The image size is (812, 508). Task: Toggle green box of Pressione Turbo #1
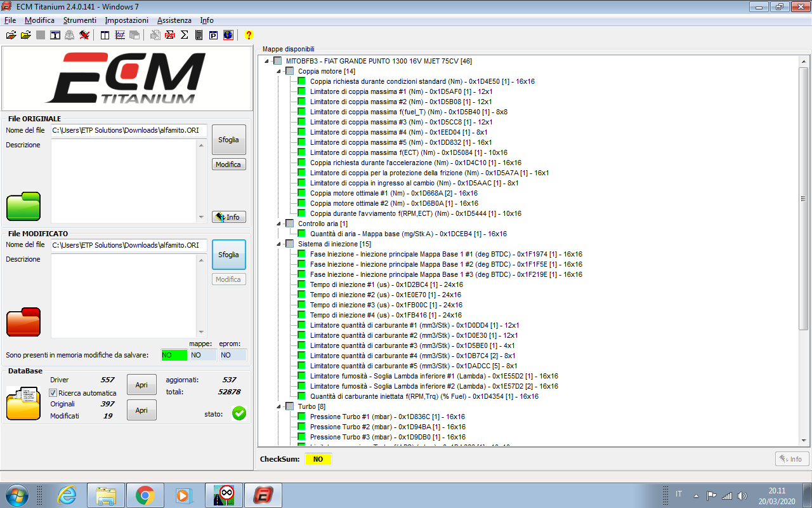[302, 417]
